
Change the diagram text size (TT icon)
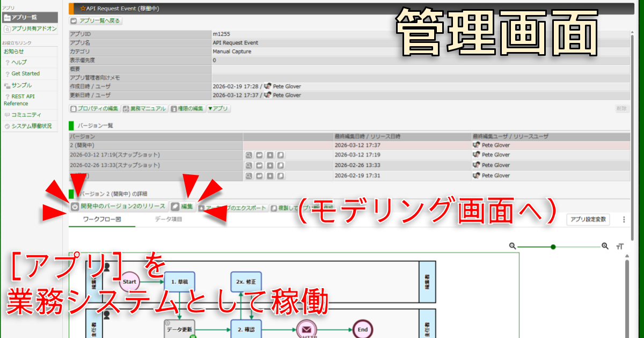[x=620, y=246]
